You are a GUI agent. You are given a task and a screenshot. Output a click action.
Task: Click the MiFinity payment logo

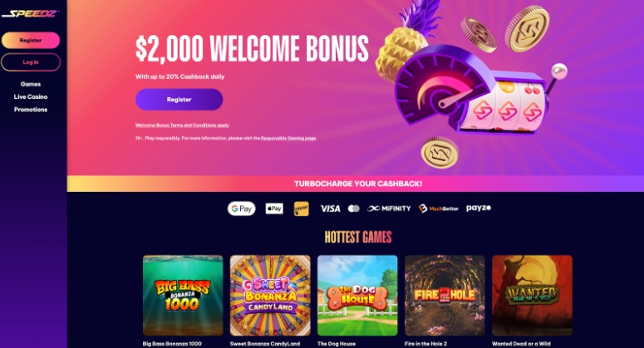click(x=389, y=208)
